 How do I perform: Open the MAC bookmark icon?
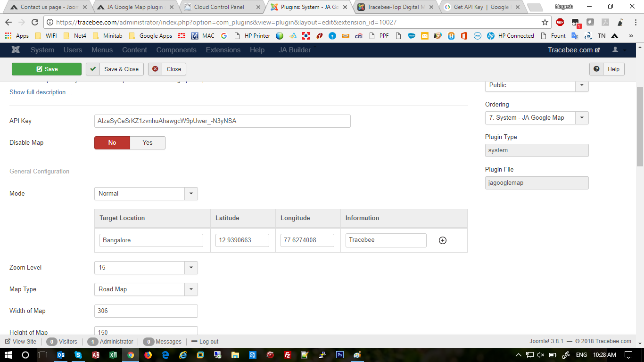coord(203,36)
